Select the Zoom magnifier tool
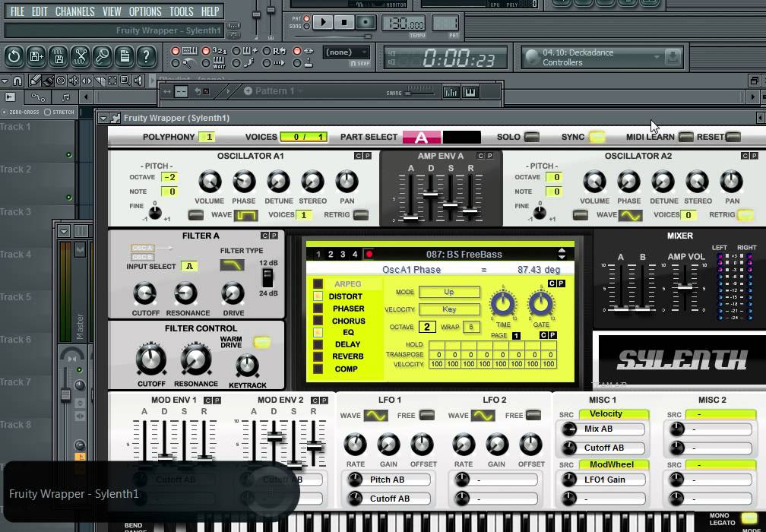This screenshot has height=532, width=766. [x=125, y=80]
